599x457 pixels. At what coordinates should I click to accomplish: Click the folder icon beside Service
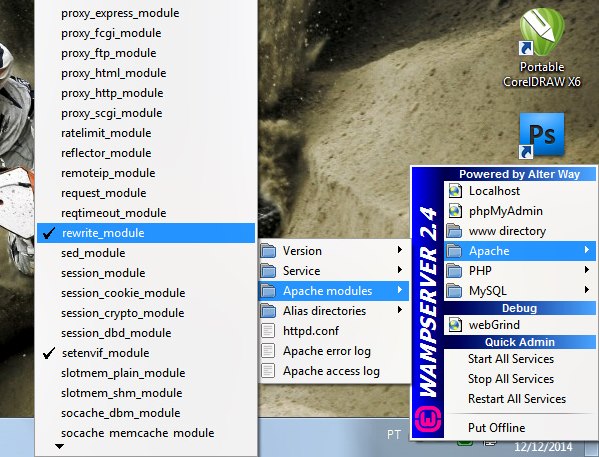coord(268,271)
